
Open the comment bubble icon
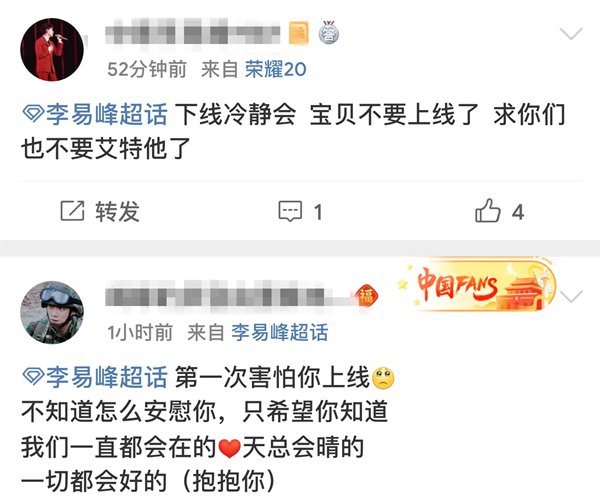tap(290, 211)
